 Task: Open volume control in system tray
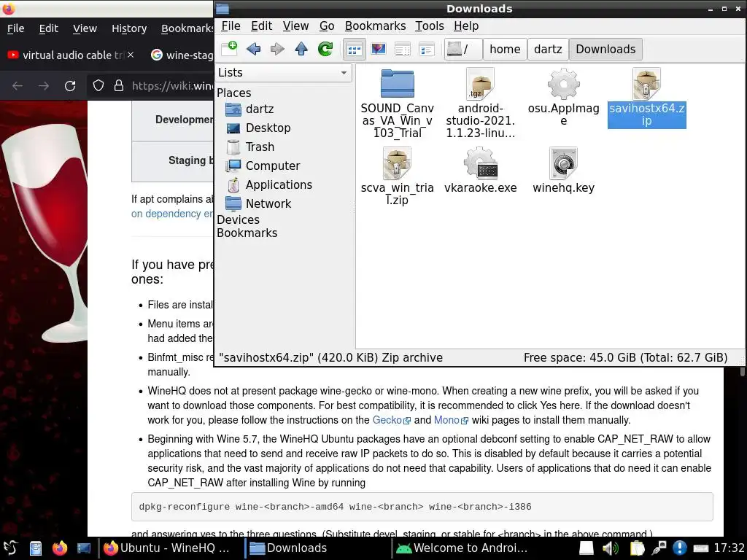(x=611, y=548)
